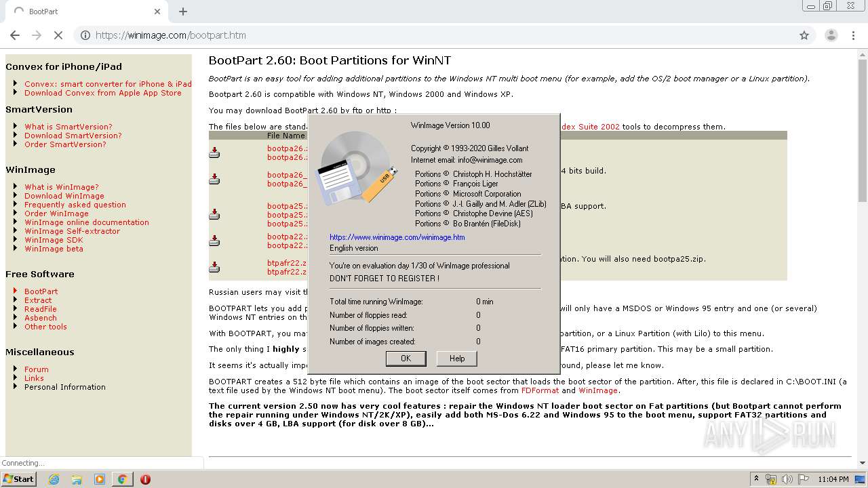Open Windows Explorer folder taskbar icon
Viewport: 868px width, 488px height.
(x=77, y=479)
